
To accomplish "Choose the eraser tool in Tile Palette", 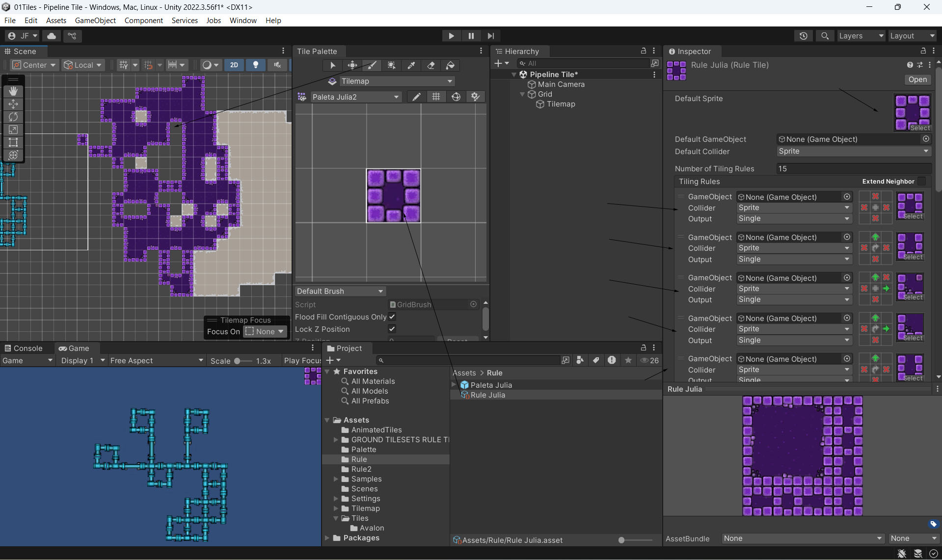I will point(431,65).
